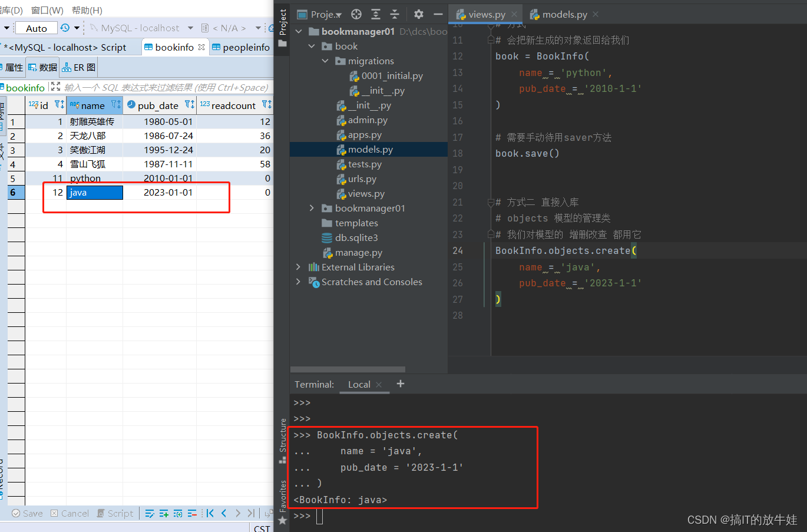Image resolution: width=807 pixels, height=532 pixels.
Task: Click the Auto commit mode button
Action: pos(36,28)
